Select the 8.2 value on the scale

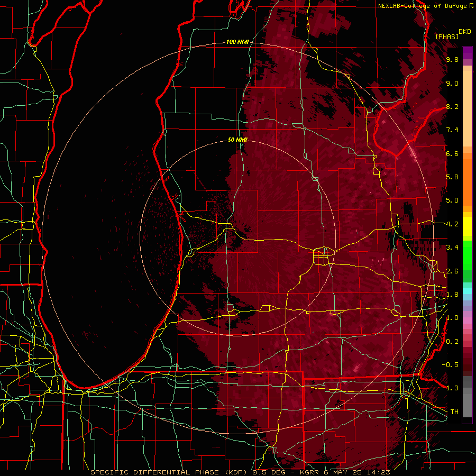[452, 106]
